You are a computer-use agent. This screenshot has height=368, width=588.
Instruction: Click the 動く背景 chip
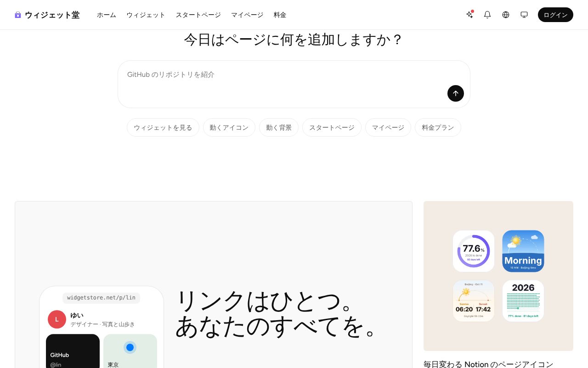click(x=279, y=127)
